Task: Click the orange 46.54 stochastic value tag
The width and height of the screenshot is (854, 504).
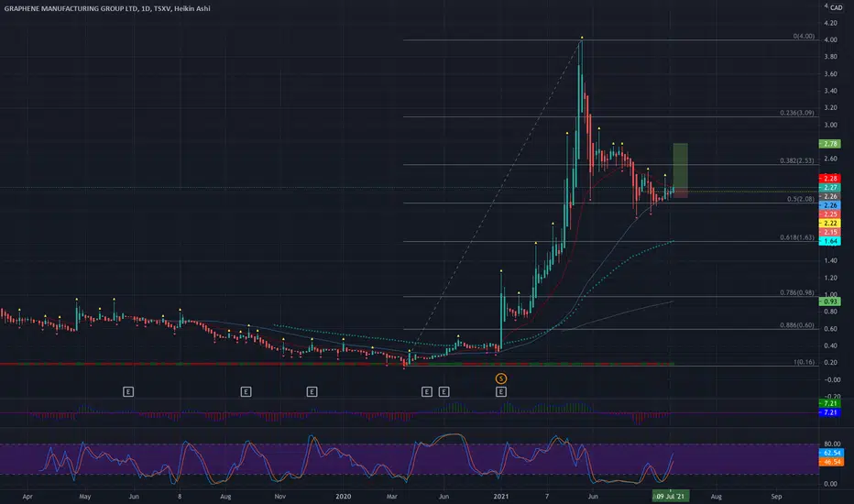Action: tap(831, 462)
